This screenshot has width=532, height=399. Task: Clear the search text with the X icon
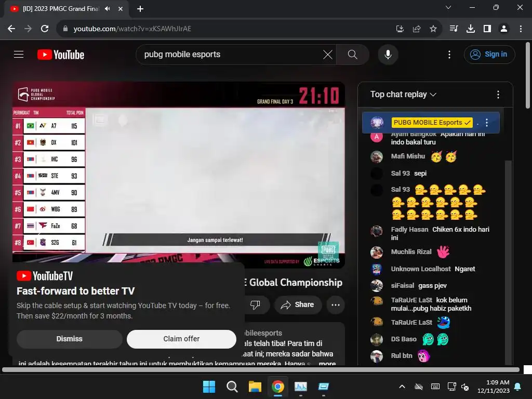[x=327, y=55]
